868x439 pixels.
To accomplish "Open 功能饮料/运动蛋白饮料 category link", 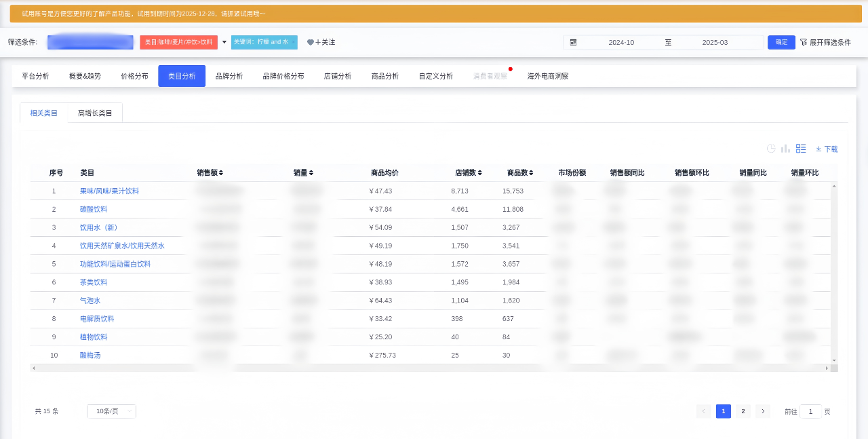I will (x=115, y=264).
